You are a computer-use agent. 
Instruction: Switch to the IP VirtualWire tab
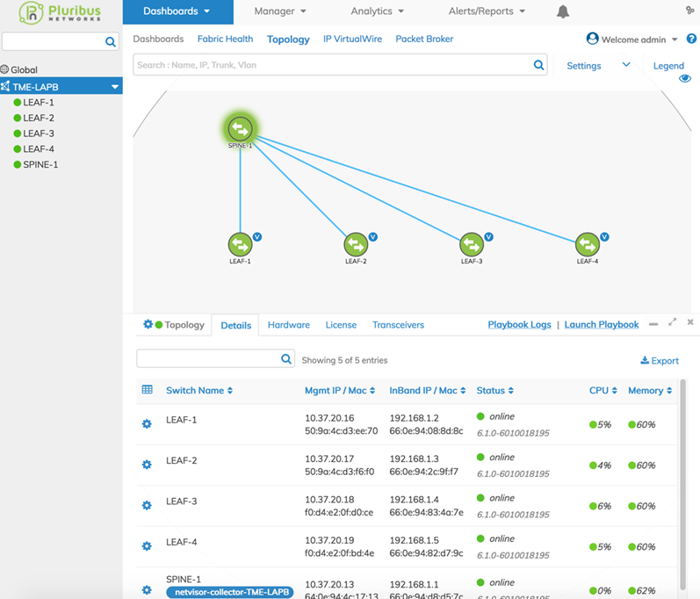click(352, 39)
